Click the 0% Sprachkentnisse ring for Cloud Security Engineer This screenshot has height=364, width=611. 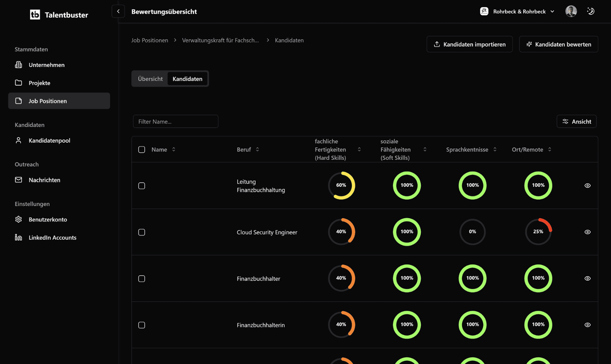click(x=473, y=232)
